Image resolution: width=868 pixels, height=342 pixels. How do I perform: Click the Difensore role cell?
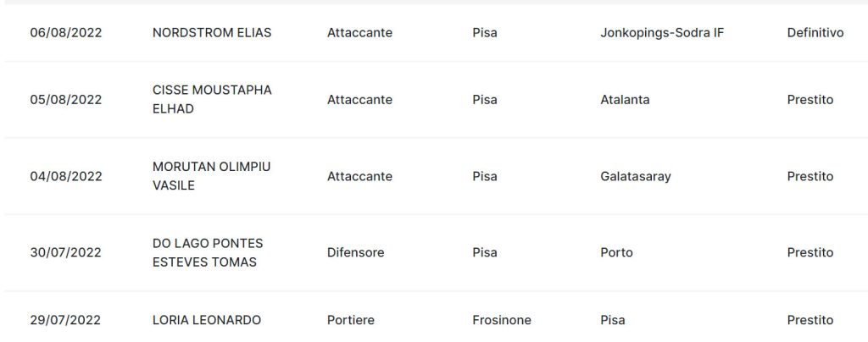coord(355,252)
